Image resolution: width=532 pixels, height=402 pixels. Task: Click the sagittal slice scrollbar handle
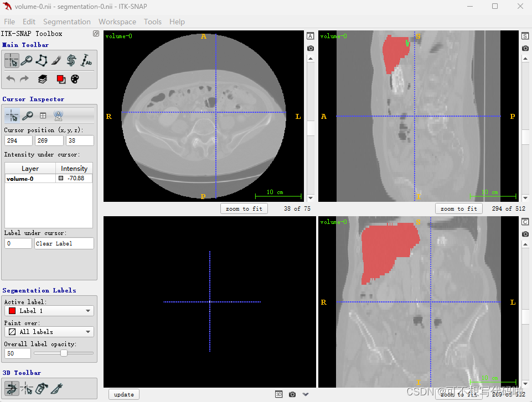coord(525,137)
